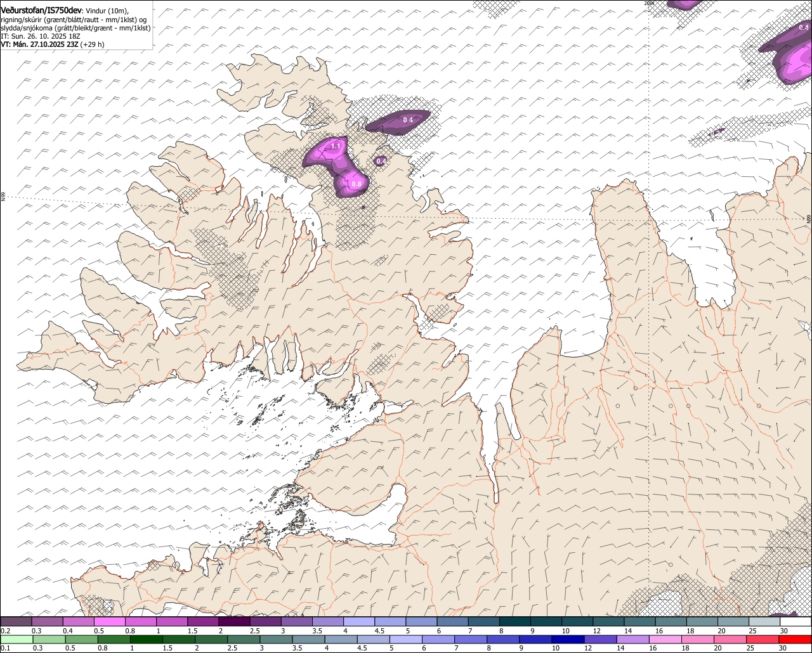The width and height of the screenshot is (812, 653).
Task: Pick the dark purple-gray 0.2 swatch in the upper legend
Action: [x=16, y=621]
